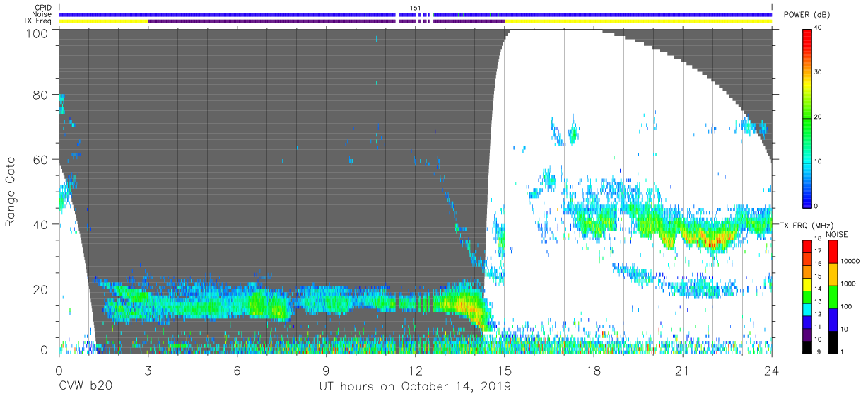Image resolution: width=868 pixels, height=401 pixels.
Task: Click the Noise row label at top left
Action: (42, 14)
